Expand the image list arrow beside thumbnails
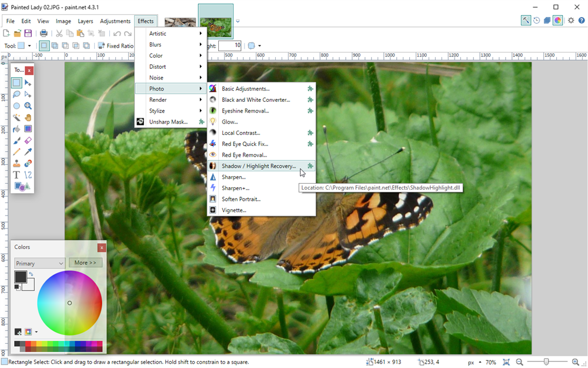Viewport: 588px width, 368px height. 238,21
